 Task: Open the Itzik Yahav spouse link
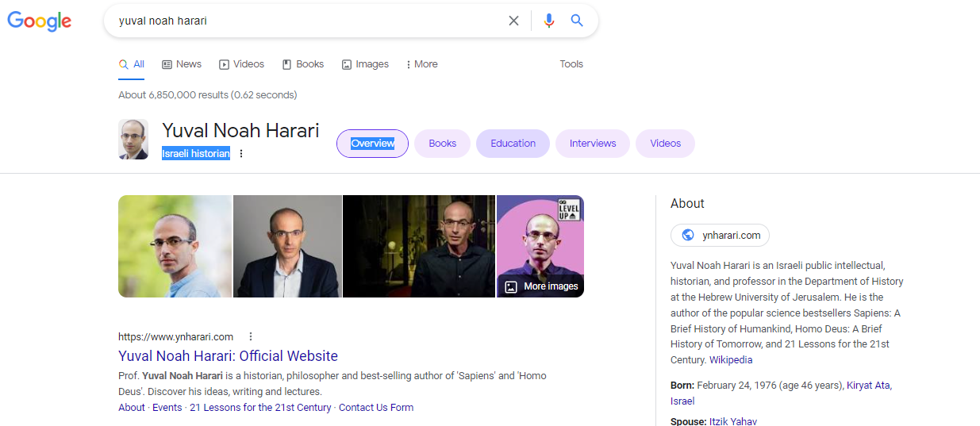click(x=732, y=421)
